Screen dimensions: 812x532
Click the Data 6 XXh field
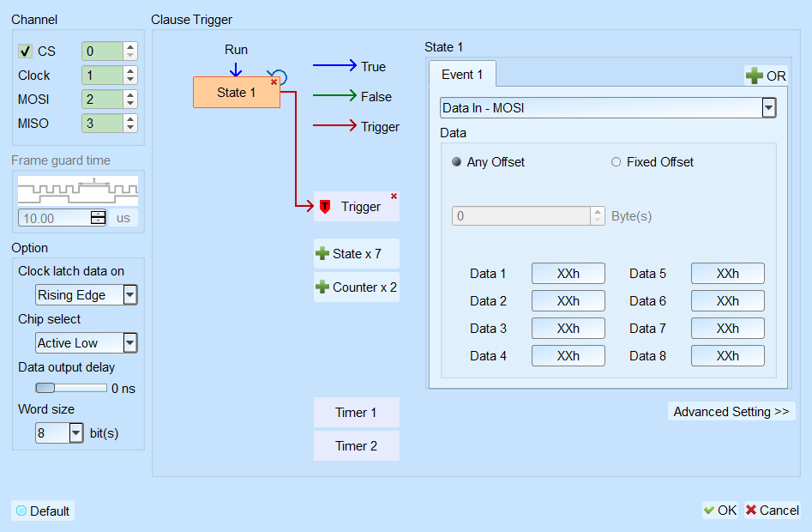[728, 301]
